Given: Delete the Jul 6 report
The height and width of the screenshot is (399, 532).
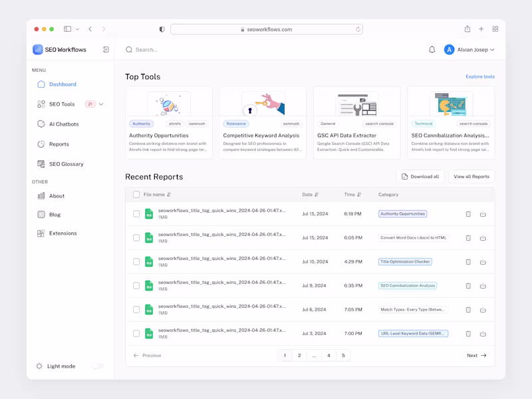Looking at the screenshot, I should pos(468,310).
